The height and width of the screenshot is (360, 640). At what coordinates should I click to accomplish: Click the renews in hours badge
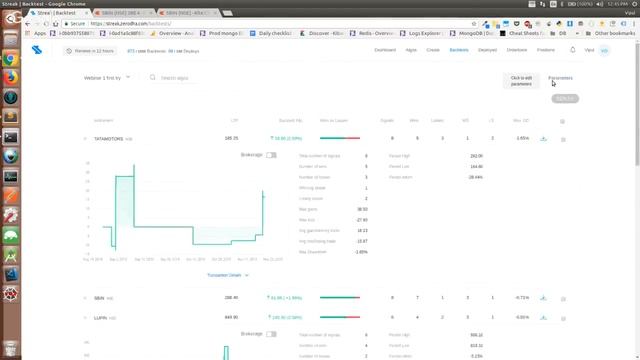click(x=90, y=51)
